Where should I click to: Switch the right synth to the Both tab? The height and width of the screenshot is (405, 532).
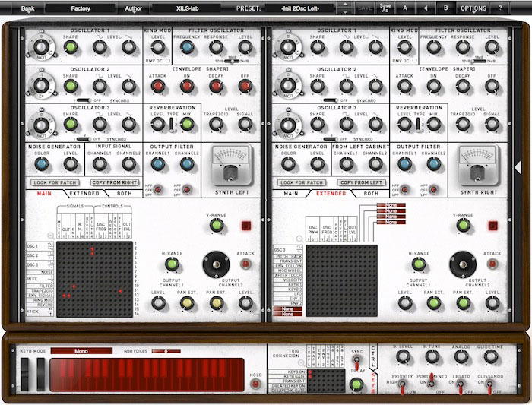pyautogui.click(x=371, y=194)
